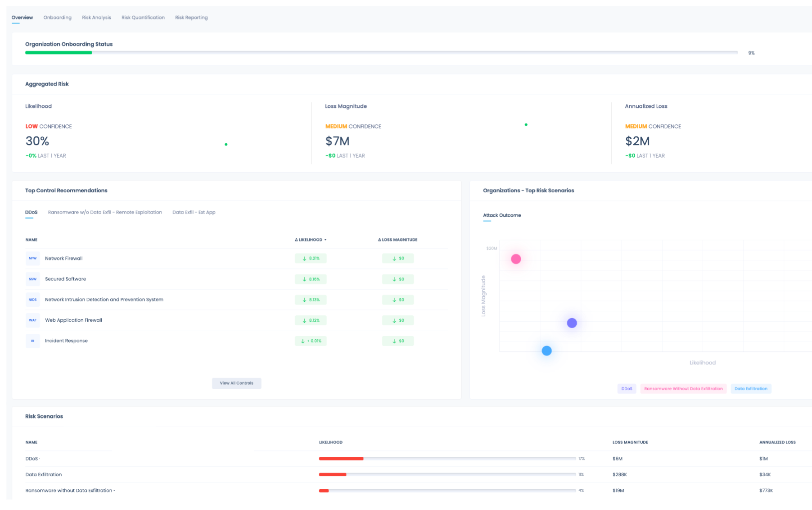Open Network Intrusion Detection and Prevention System
The height and width of the screenshot is (510, 812).
[237, 300]
